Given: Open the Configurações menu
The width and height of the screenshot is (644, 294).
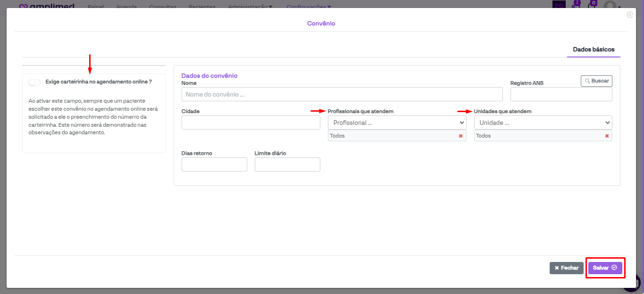Looking at the screenshot, I should click(x=309, y=7).
